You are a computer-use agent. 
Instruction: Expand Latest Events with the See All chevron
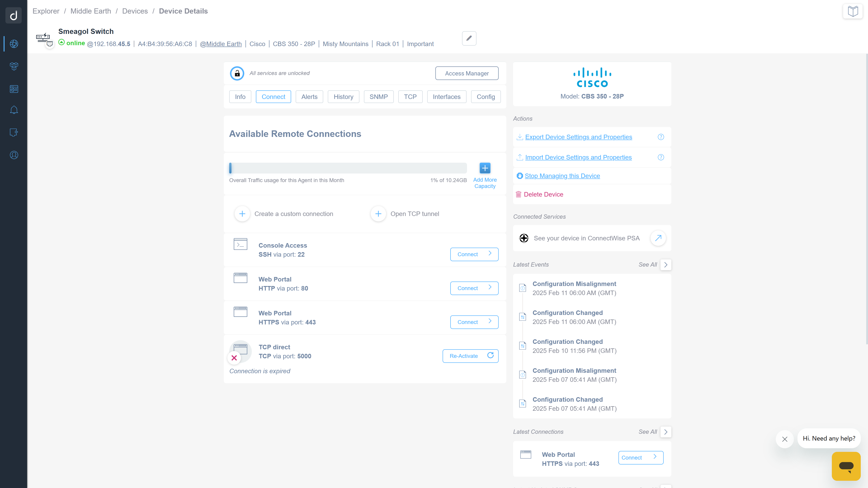665,265
